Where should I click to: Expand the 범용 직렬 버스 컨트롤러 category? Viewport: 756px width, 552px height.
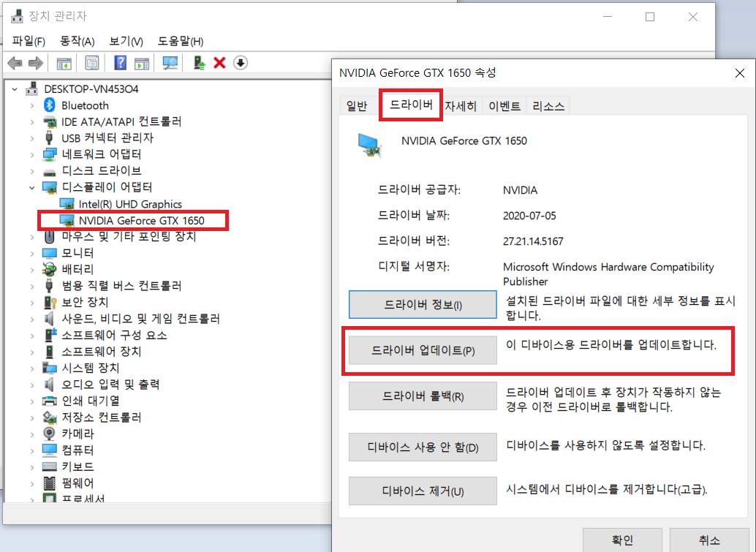(32, 286)
